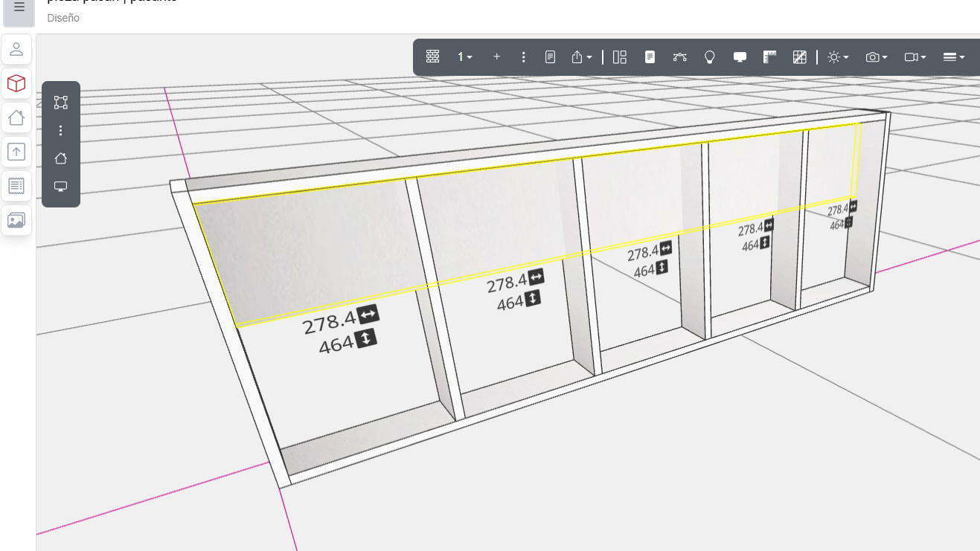Select the bezier curve tool icon
The width and height of the screenshot is (980, 551).
coord(679,57)
